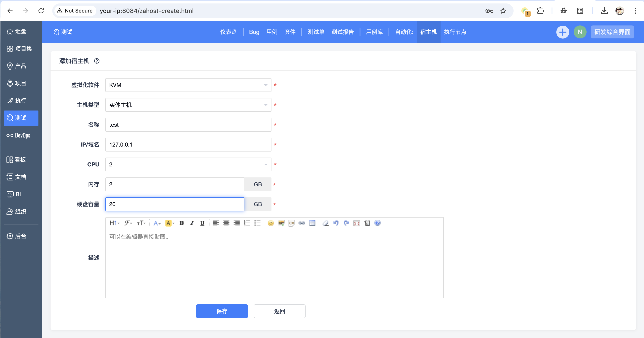Screen dimensions: 644x338
Task: Click the undo icon in the editor
Action: tap(336, 223)
